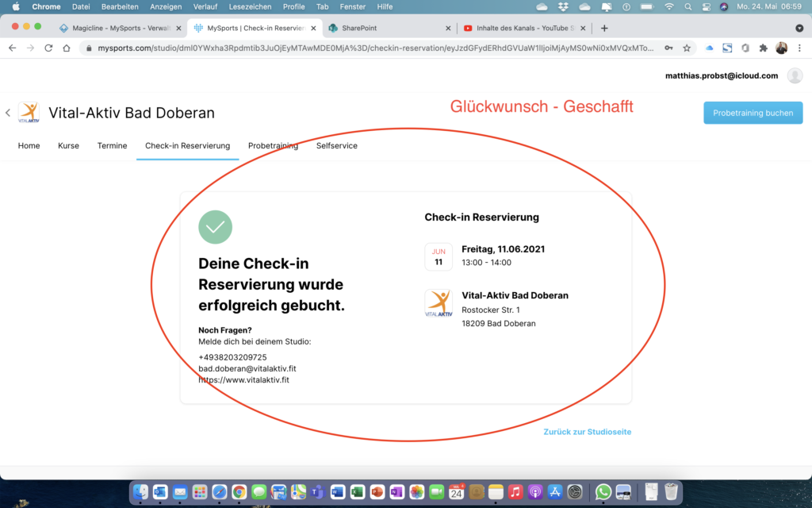The height and width of the screenshot is (508, 812).
Task: Close the YouTube Studio browser tab
Action: tap(583, 29)
